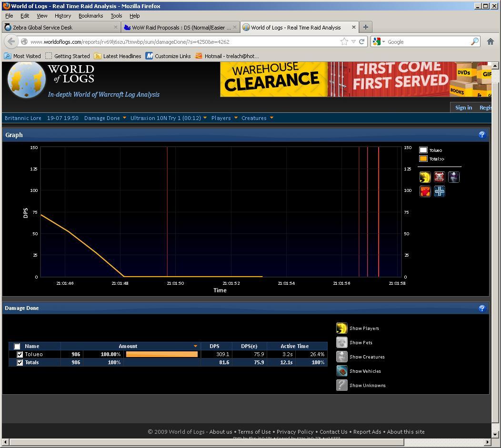Viewport: 501px width, 448px height.
Task: Uncheck the Tolueo row checkbox
Action: click(x=20, y=354)
